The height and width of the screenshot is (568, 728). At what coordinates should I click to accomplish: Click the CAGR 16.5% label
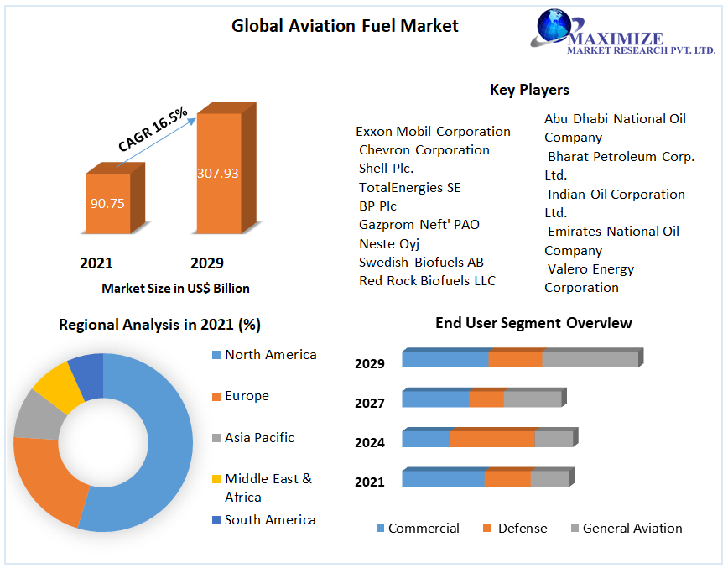[x=153, y=132]
